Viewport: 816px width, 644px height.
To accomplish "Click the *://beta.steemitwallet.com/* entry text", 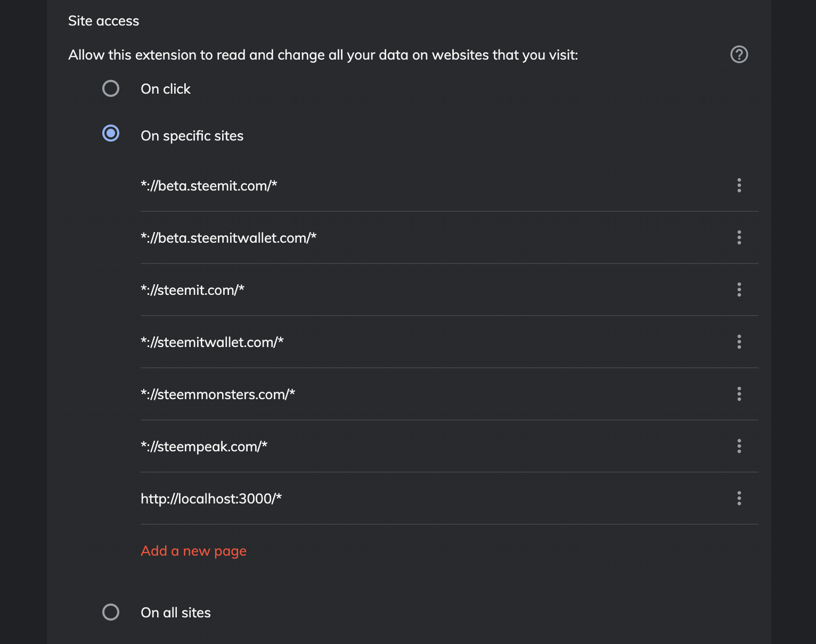I will point(229,238).
